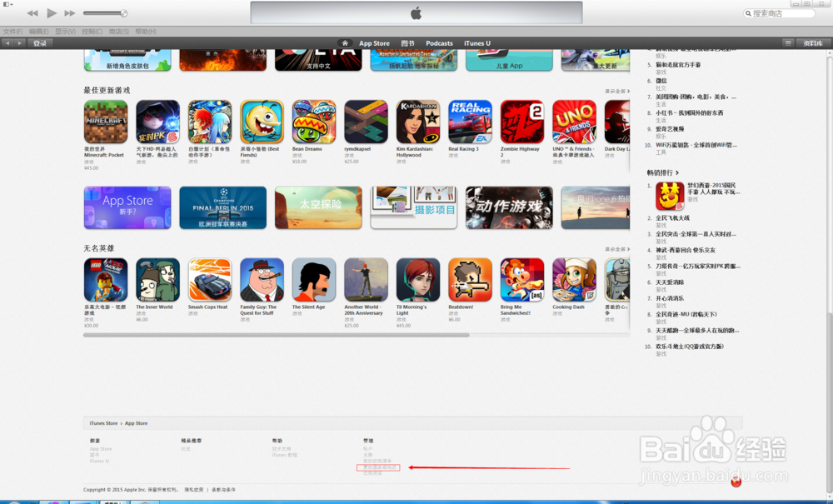The width and height of the screenshot is (833, 504).
Task: Open Kim Kardashian Hollywood app icon
Action: point(418,122)
